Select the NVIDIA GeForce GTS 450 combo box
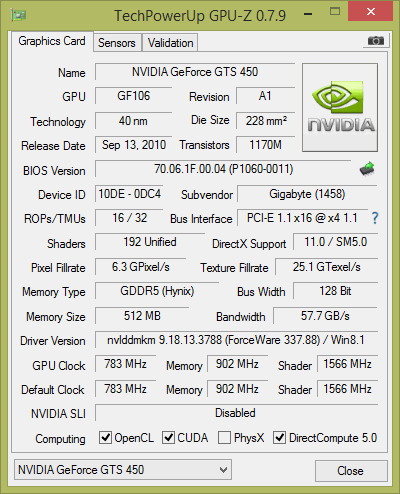Screen dimensions: 400x494 coord(123,470)
